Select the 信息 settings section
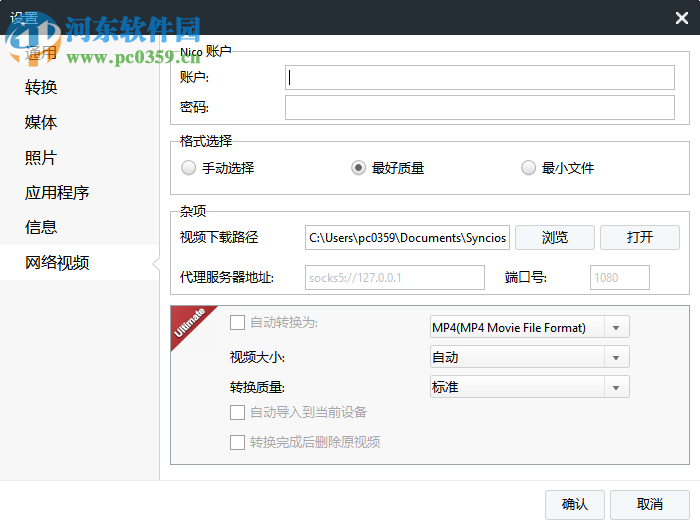Viewport: 700px width, 530px height. 41,227
